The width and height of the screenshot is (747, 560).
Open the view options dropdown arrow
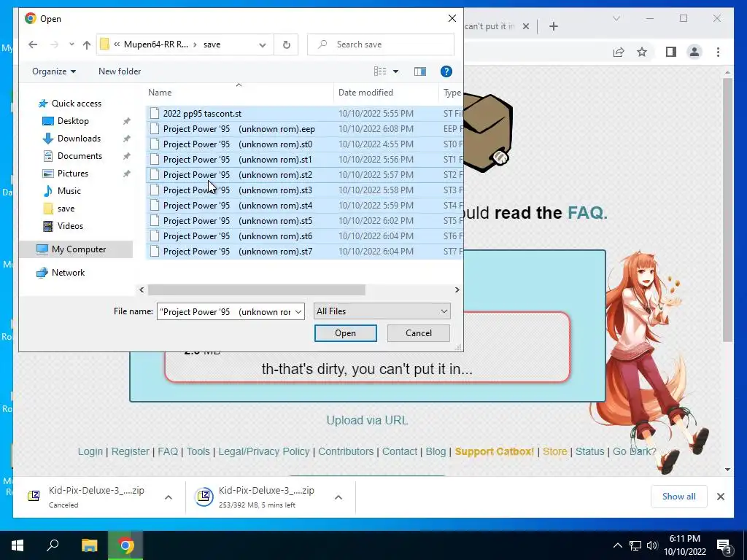click(395, 71)
